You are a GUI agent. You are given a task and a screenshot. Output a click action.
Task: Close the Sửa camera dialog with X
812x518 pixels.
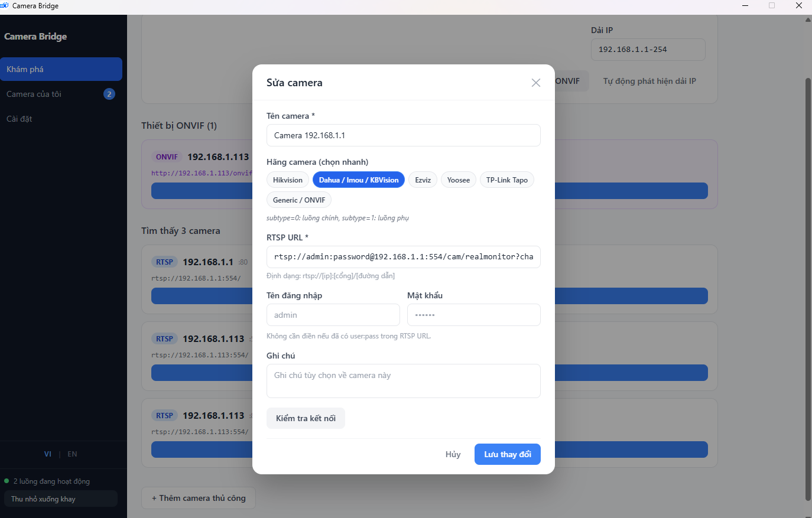(x=535, y=83)
